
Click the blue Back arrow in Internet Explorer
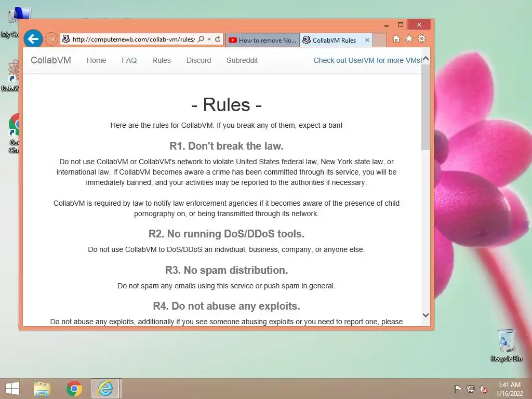coord(33,39)
